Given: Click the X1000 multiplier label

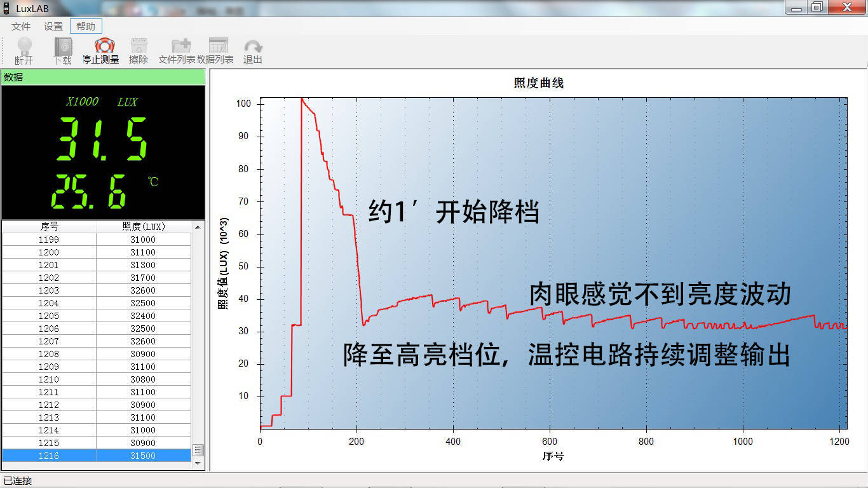Looking at the screenshot, I should pos(83,102).
